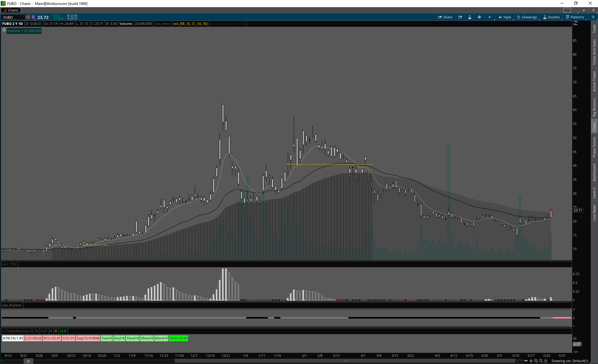Click the crosshair cursor icon
Screen dimensions: 598x364
[531, 361]
